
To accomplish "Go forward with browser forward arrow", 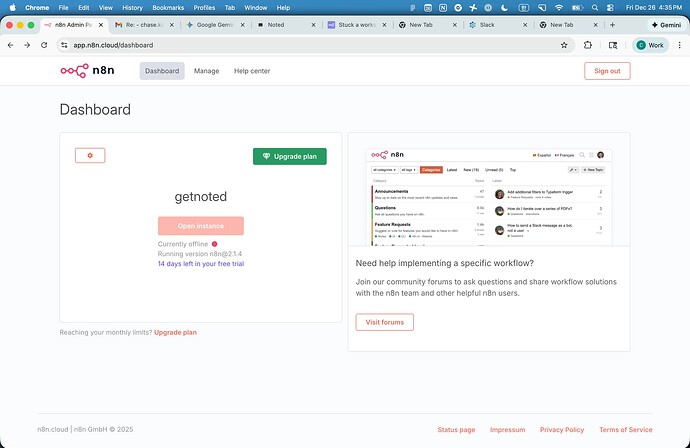I will click(27, 45).
